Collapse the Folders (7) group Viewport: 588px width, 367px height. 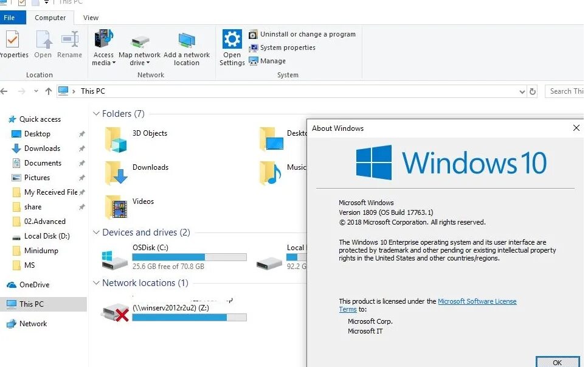point(96,114)
